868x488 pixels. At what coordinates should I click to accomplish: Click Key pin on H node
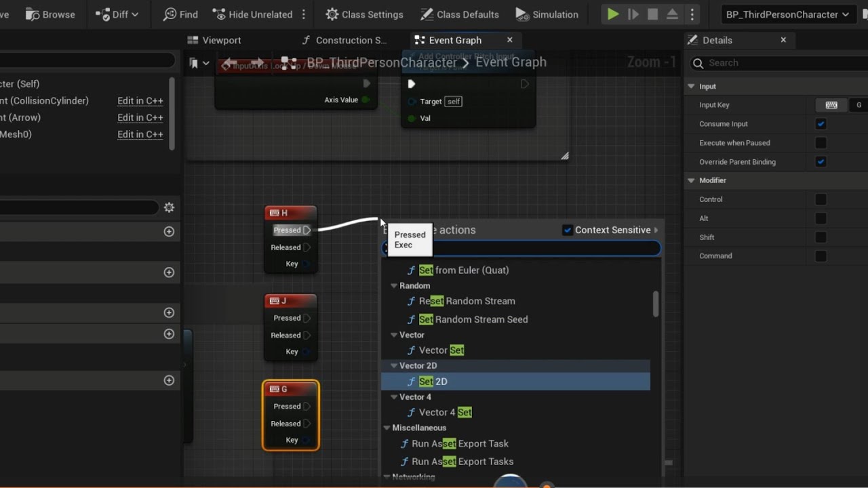pyautogui.click(x=307, y=264)
